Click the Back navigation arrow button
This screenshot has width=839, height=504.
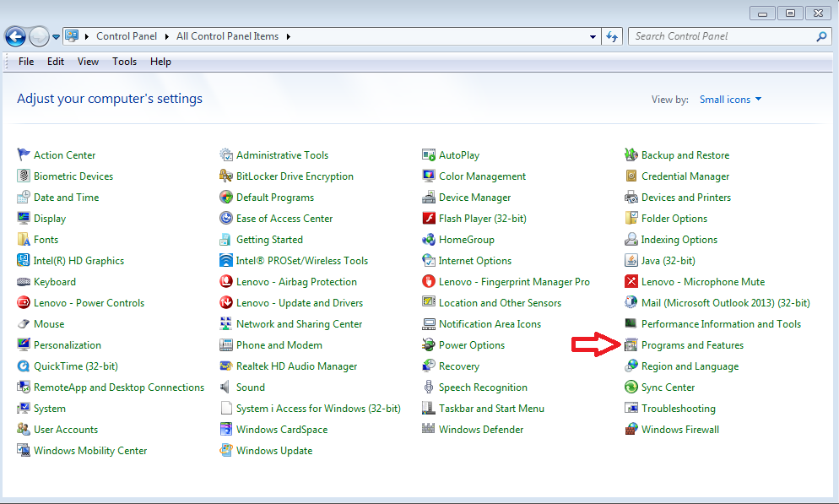point(15,36)
